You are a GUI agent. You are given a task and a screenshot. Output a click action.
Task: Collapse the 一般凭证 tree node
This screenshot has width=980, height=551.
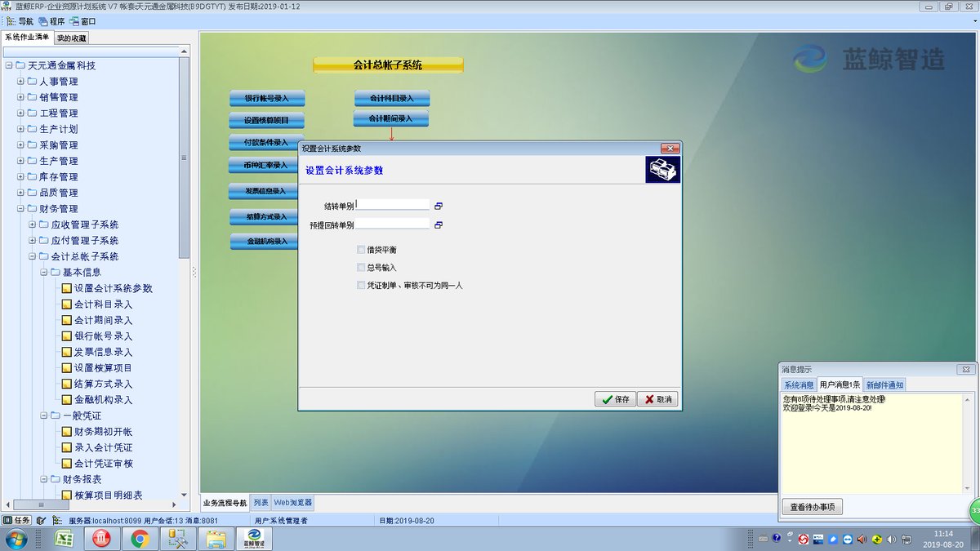(x=43, y=415)
